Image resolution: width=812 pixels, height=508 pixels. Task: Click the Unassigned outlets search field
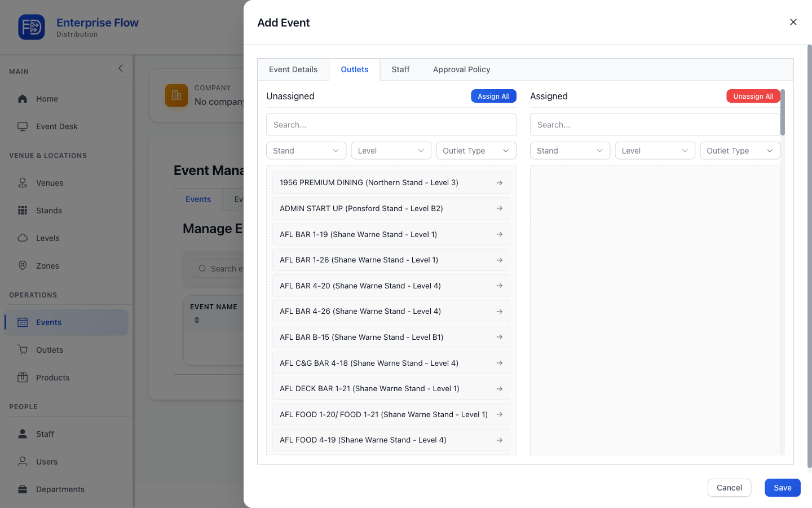[x=391, y=125]
